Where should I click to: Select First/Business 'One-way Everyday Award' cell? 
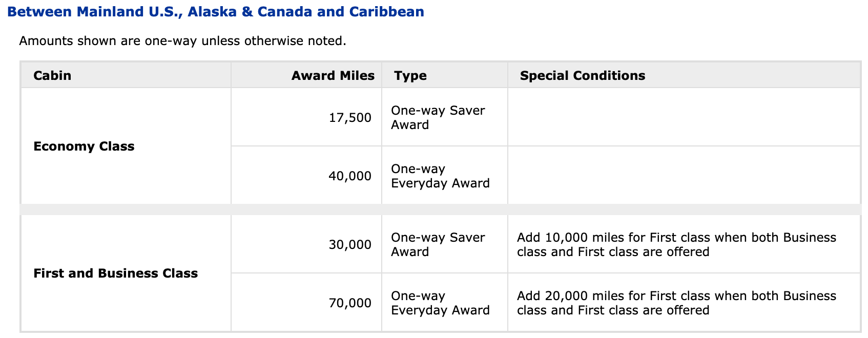pos(445,303)
